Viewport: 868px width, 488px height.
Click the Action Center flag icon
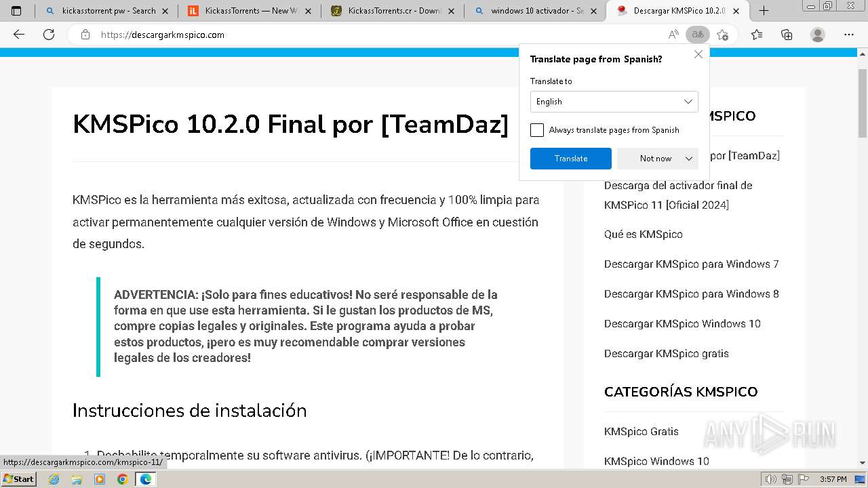[804, 479]
